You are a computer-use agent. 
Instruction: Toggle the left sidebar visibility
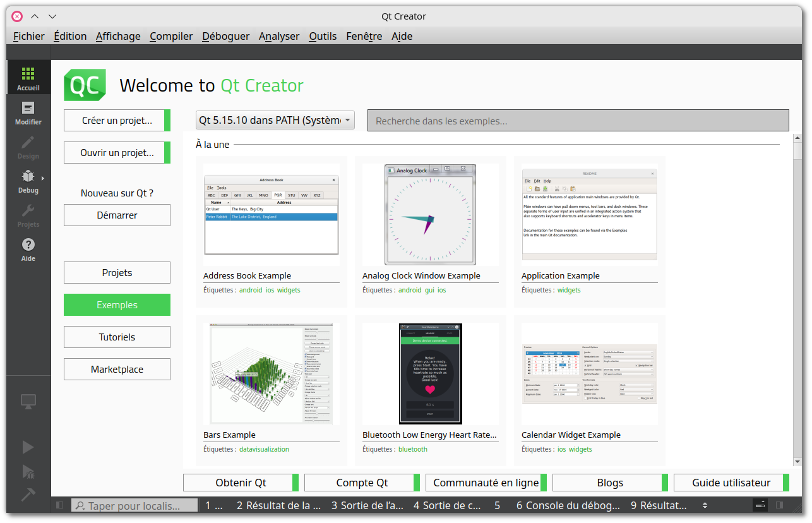(x=60, y=505)
